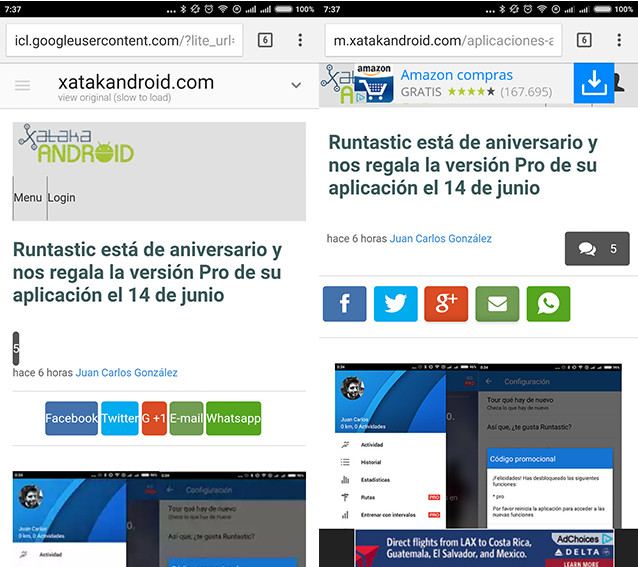Open overflow menu in left browser

[x=300, y=40]
